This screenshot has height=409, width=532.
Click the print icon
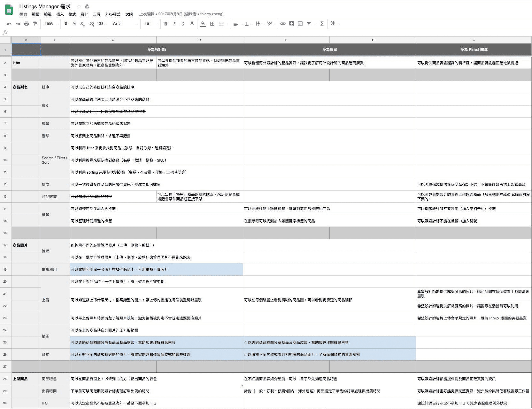(26, 24)
